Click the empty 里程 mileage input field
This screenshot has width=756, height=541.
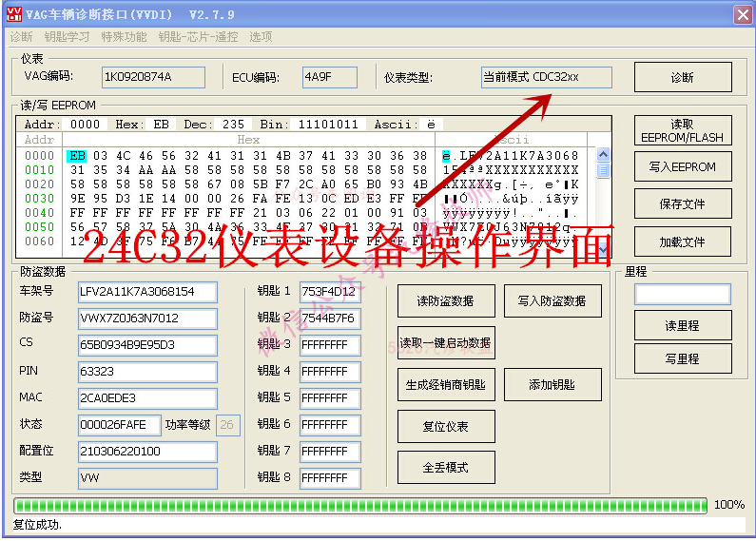pos(683,294)
